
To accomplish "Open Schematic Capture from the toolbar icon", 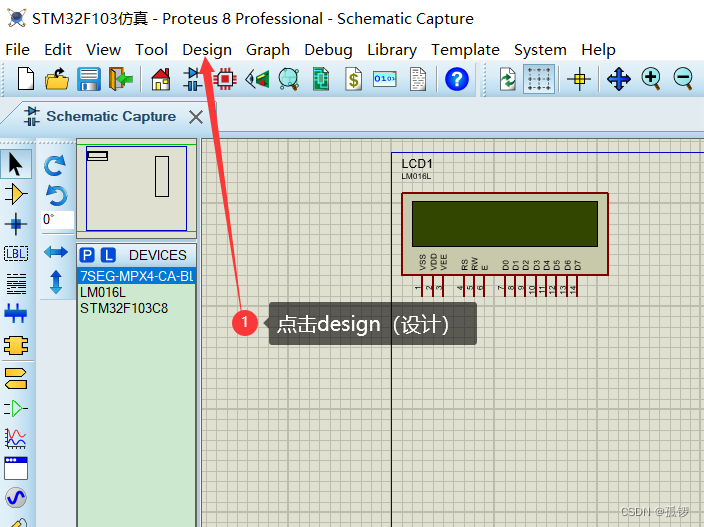I will [x=193, y=79].
